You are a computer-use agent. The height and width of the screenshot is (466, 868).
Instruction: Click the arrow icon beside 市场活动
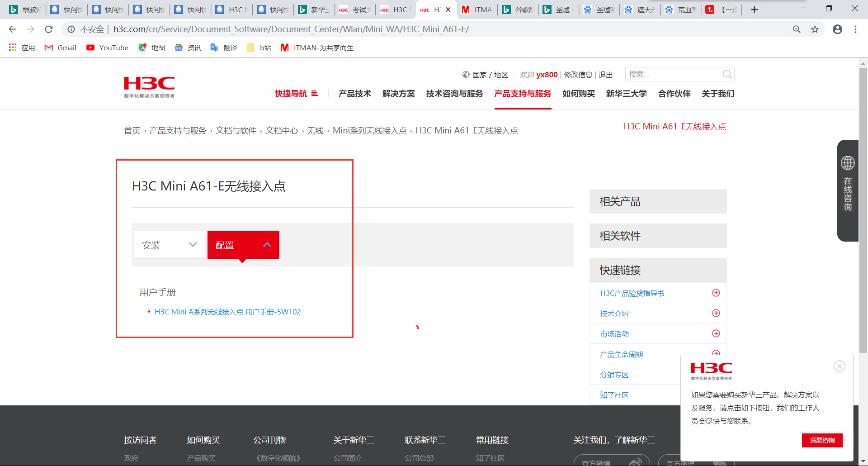[x=716, y=333]
